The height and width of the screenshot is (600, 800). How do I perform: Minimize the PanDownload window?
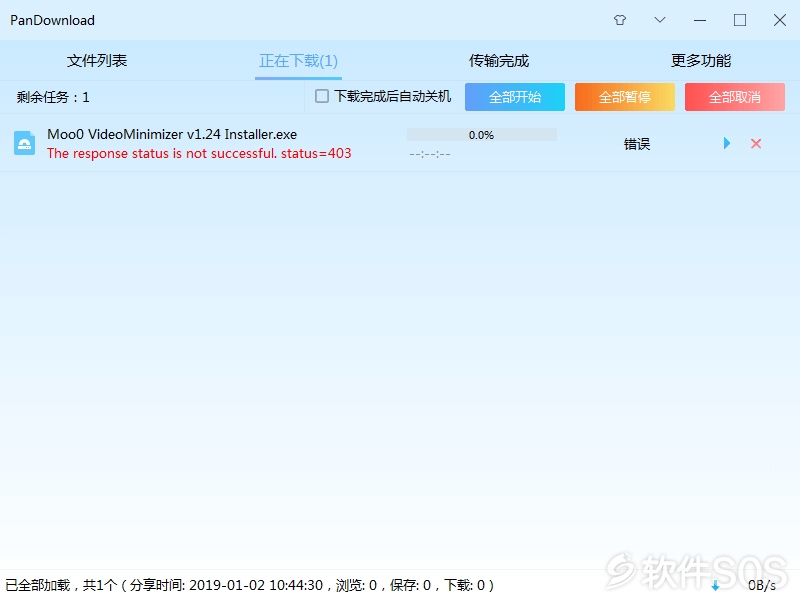click(700, 20)
